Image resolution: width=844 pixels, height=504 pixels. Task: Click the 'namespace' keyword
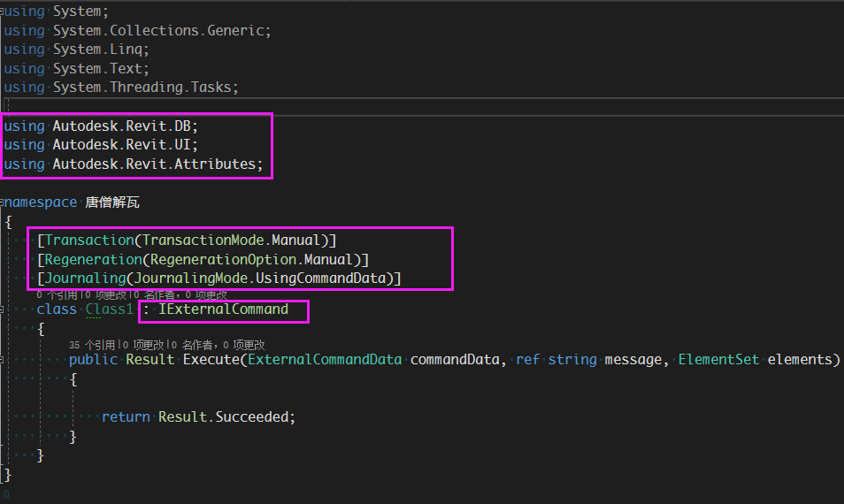click(41, 202)
